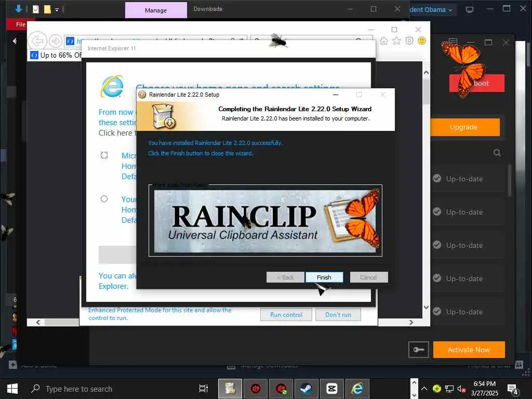Click the New folder icon in quick access toolbar
Image resolution: width=532 pixels, height=399 pixels.
pyautogui.click(x=47, y=9)
